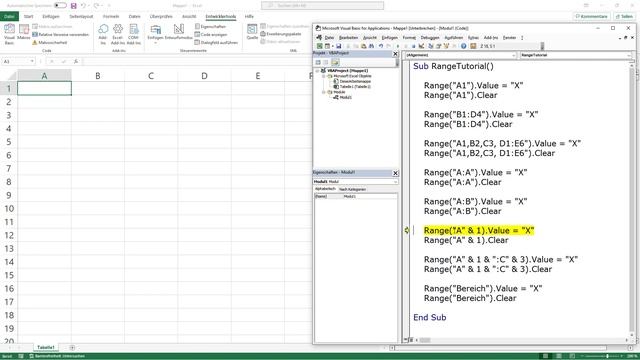The width and height of the screenshot is (640, 360).
Task: Click View Microsoft Excel icon in VBA toolbar
Action: coord(320,46)
